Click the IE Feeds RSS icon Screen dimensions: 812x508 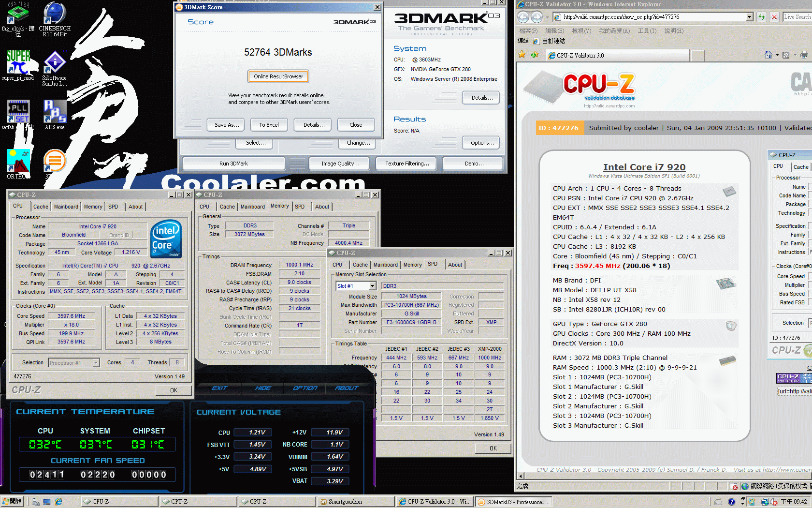tap(786, 55)
